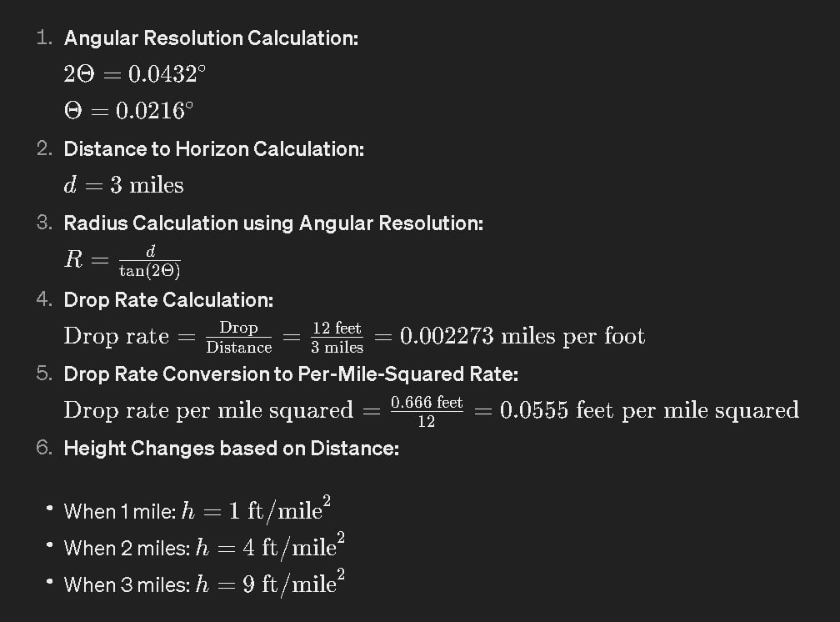Click the Angular Resolution Calculation heading
840x622 pixels.
[x=211, y=38]
